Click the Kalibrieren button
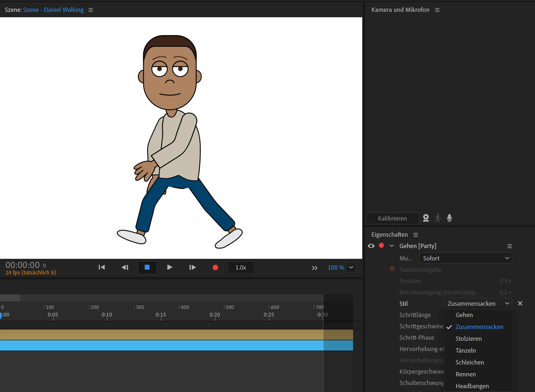Screen dimensions: 535x392 [x=392, y=218]
